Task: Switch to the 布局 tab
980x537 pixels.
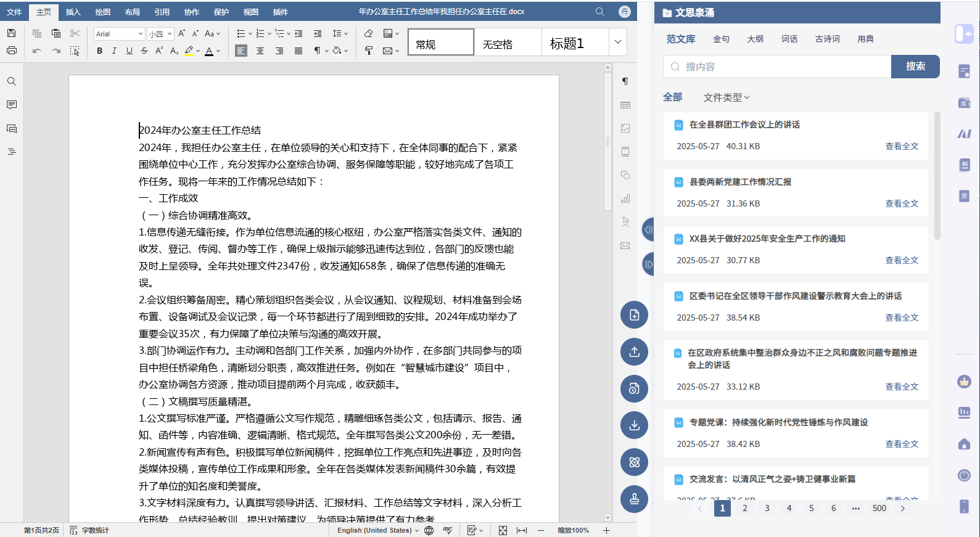Action: [133, 12]
